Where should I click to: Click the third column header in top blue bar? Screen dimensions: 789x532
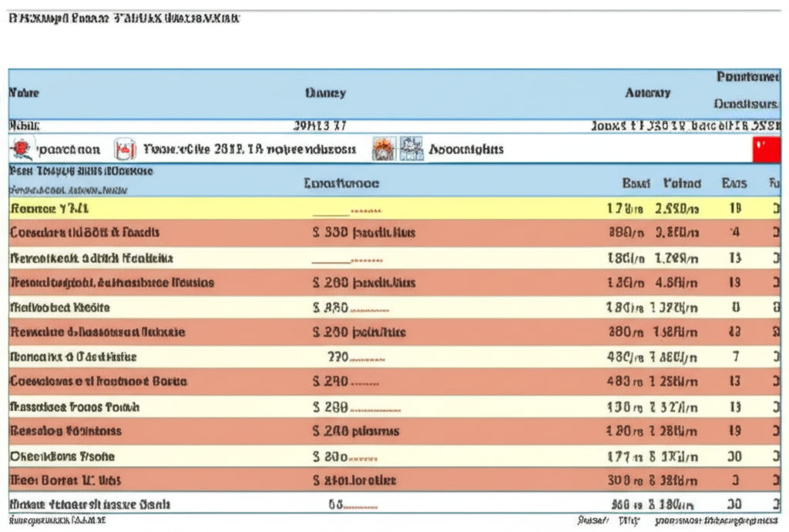(x=647, y=92)
